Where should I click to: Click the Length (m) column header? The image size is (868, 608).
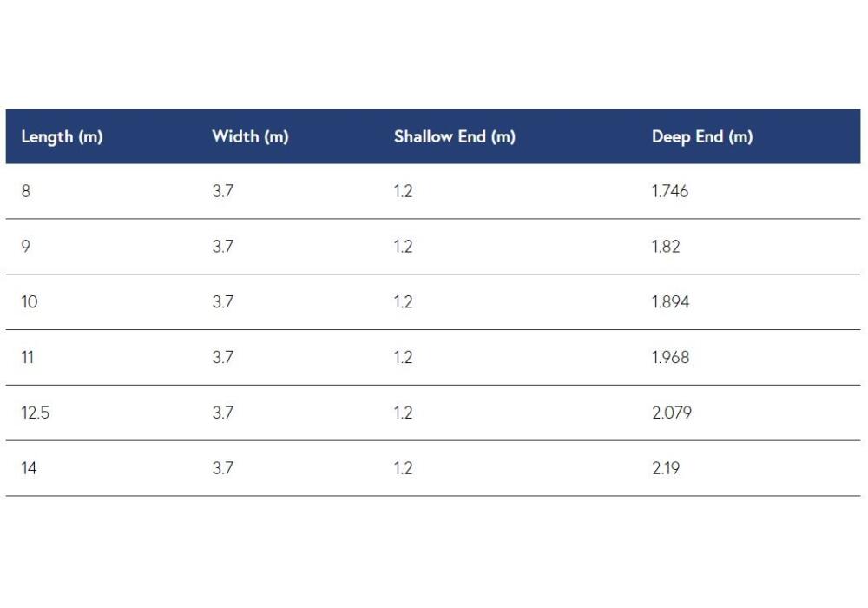62,136
